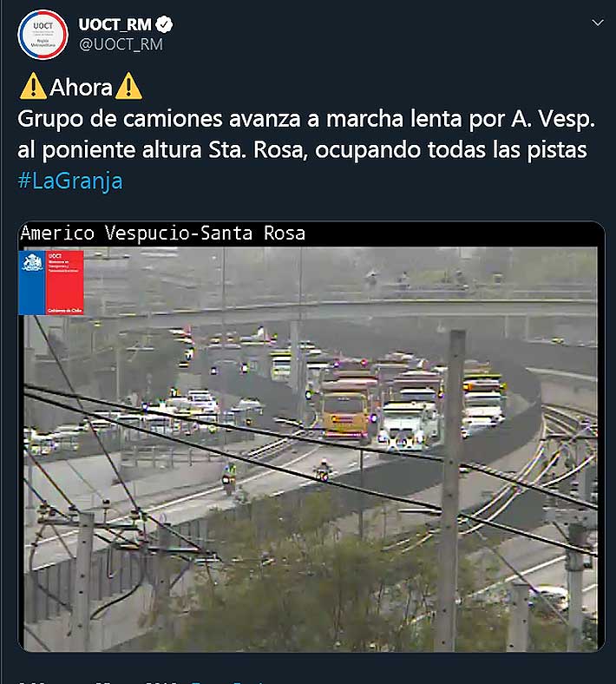This screenshot has height=684, width=616.
Task: Click the verified badge next to UOCT_RM
Action: pyautogui.click(x=164, y=24)
